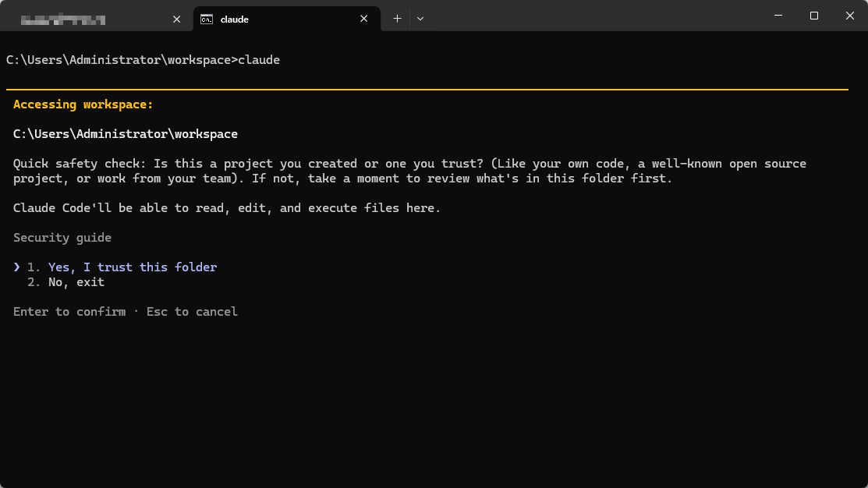Click the bold workspace path under heading
Image resolution: width=868 pixels, height=488 pixels.
click(x=125, y=134)
